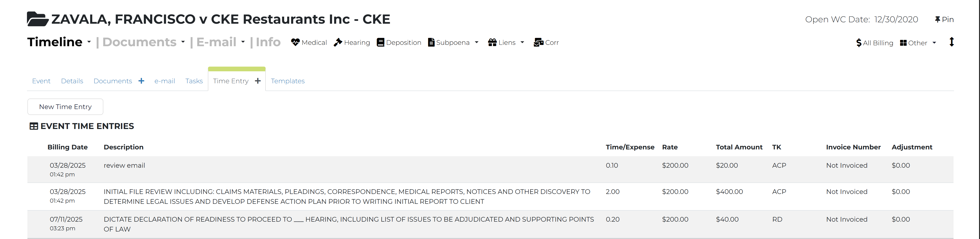Add a document with the plus icon

[142, 81]
